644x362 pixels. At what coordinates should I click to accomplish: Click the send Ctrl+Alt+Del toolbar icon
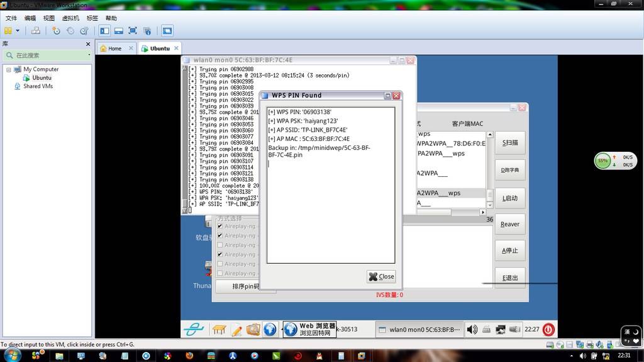point(36,30)
